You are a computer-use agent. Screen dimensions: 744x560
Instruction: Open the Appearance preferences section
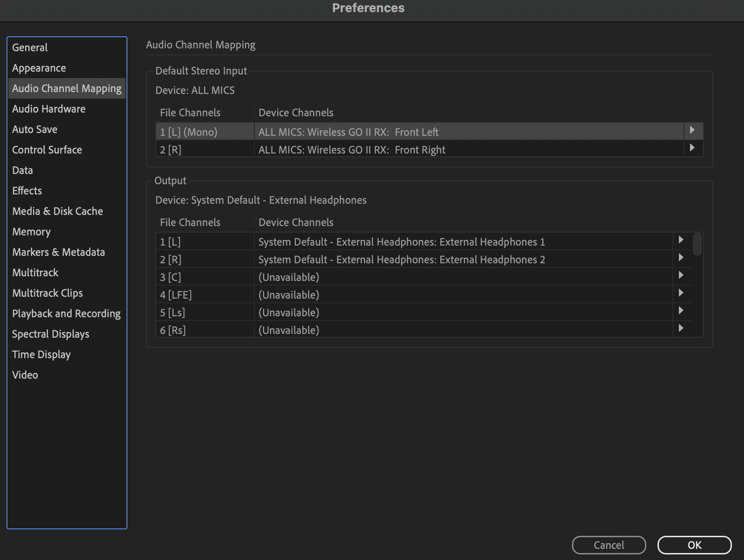39,67
